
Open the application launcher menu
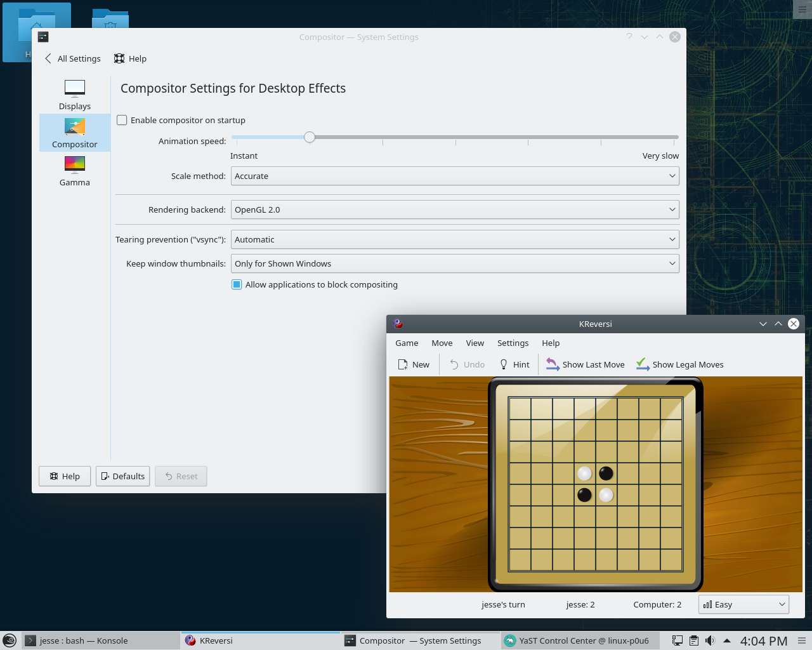10,640
